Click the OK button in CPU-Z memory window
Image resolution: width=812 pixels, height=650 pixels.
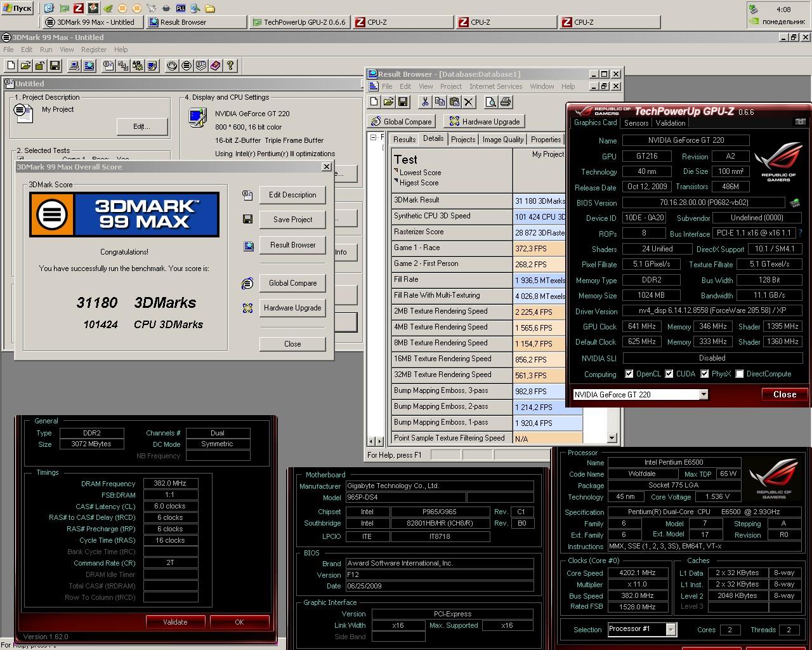[239, 622]
